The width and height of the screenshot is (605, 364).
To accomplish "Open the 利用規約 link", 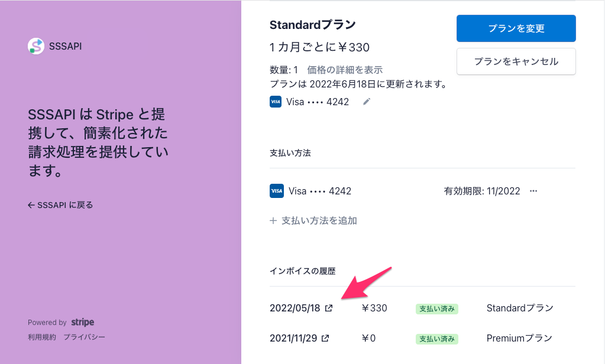I will coord(40,336).
